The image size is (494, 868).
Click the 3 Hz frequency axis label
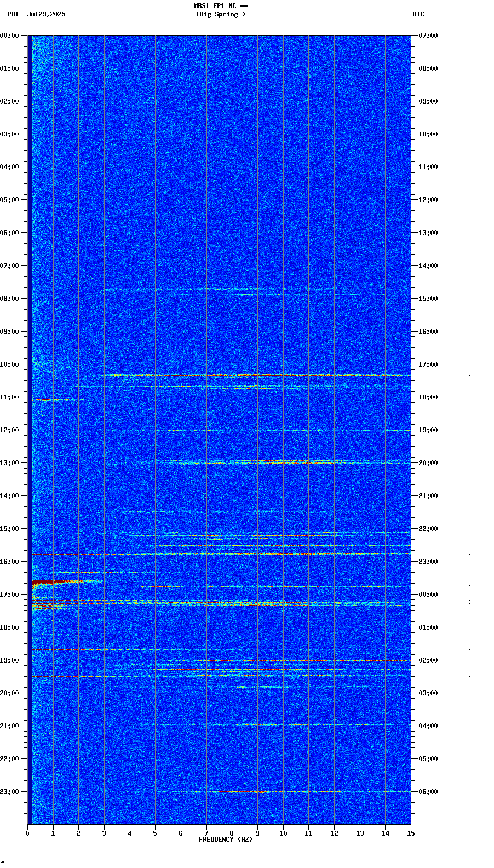pos(104,833)
